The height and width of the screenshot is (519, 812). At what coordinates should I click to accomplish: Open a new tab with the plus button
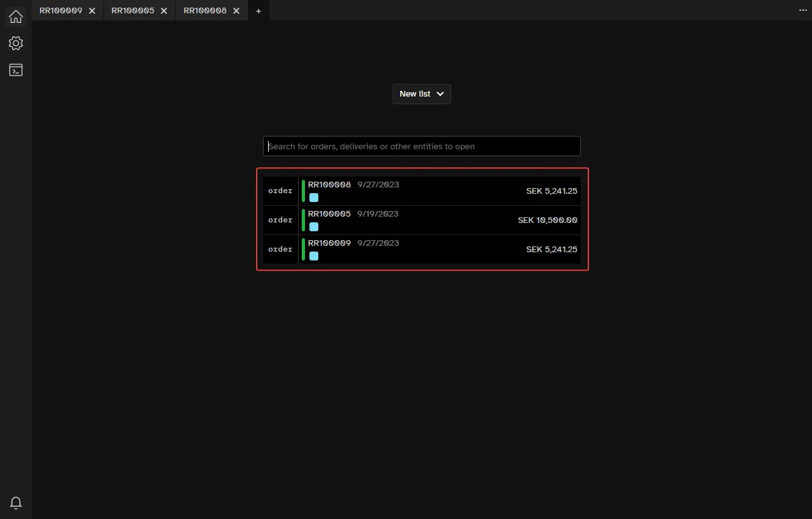(x=258, y=10)
